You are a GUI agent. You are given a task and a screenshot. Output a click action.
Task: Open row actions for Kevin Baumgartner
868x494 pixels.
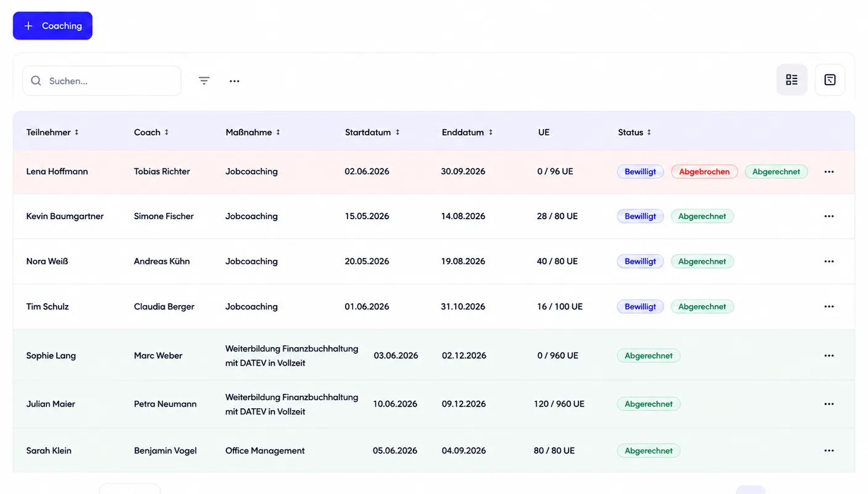click(x=829, y=216)
